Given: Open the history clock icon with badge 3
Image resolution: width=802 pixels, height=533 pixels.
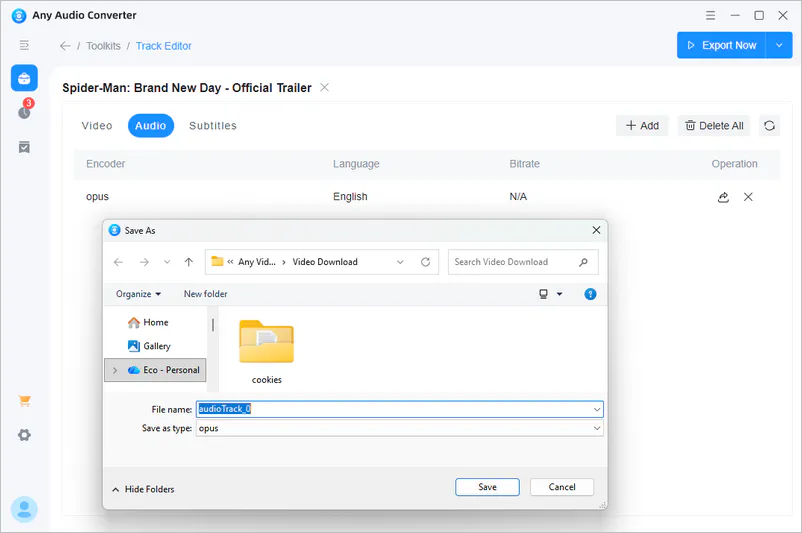Looking at the screenshot, I should point(24,112).
